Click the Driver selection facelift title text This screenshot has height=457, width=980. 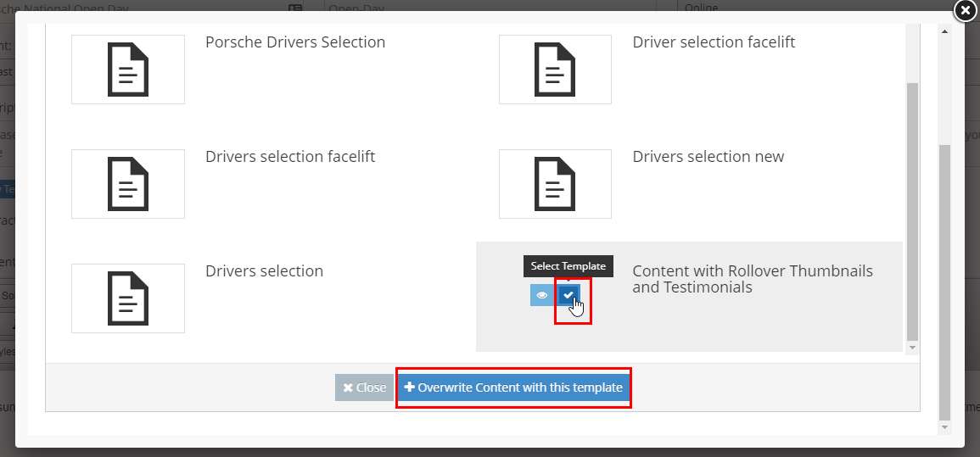pos(714,42)
